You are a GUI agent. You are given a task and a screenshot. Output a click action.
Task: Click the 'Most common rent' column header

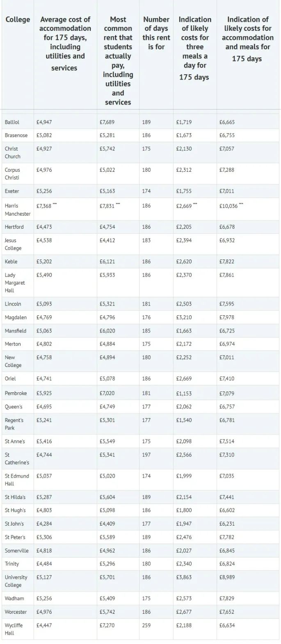click(118, 60)
